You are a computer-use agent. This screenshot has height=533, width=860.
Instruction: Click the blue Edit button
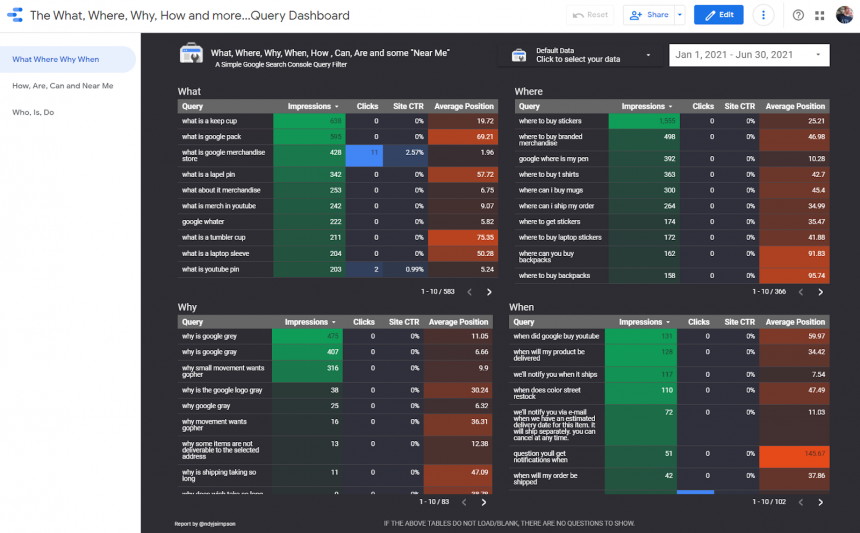click(718, 15)
